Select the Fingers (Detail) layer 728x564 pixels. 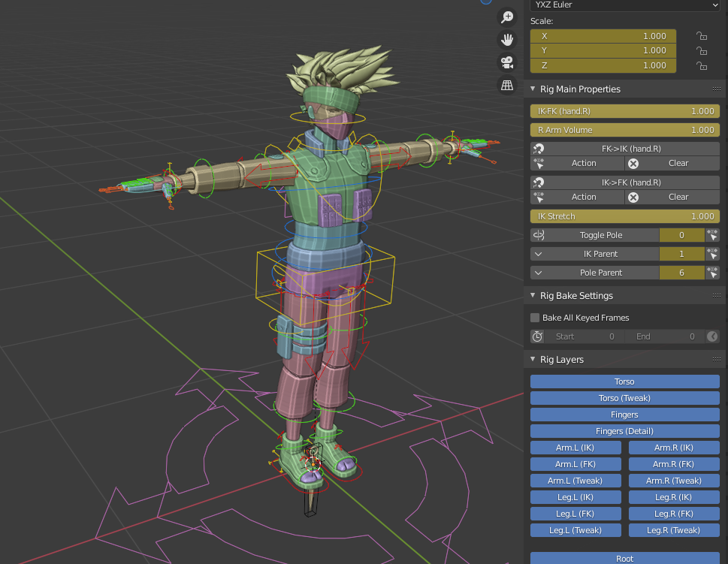pyautogui.click(x=624, y=430)
